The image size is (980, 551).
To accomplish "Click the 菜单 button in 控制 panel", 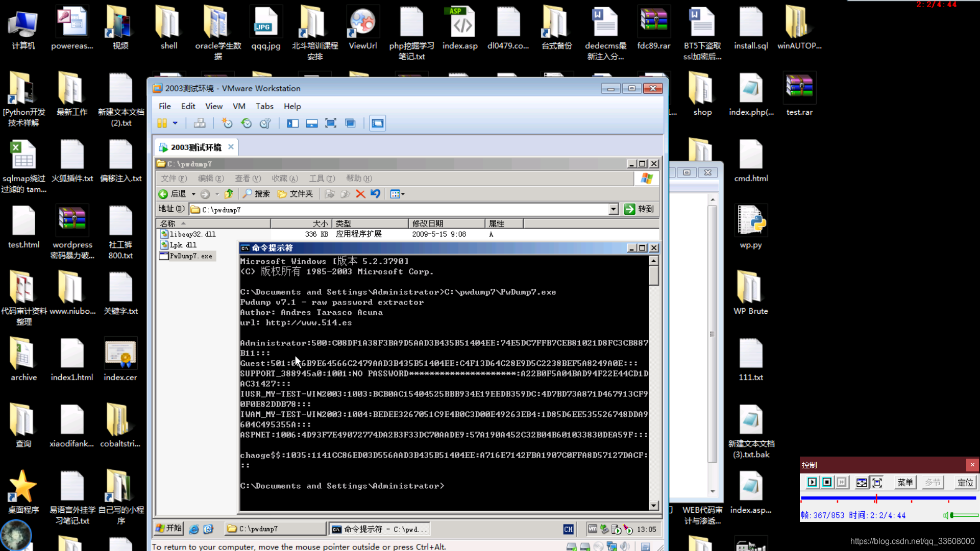I will click(x=905, y=483).
